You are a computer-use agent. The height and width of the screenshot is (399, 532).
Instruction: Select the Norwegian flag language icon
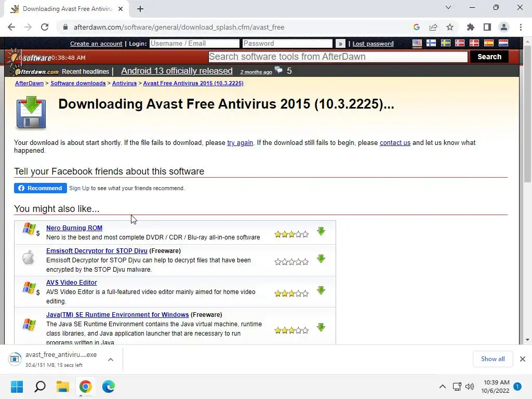[x=460, y=43]
